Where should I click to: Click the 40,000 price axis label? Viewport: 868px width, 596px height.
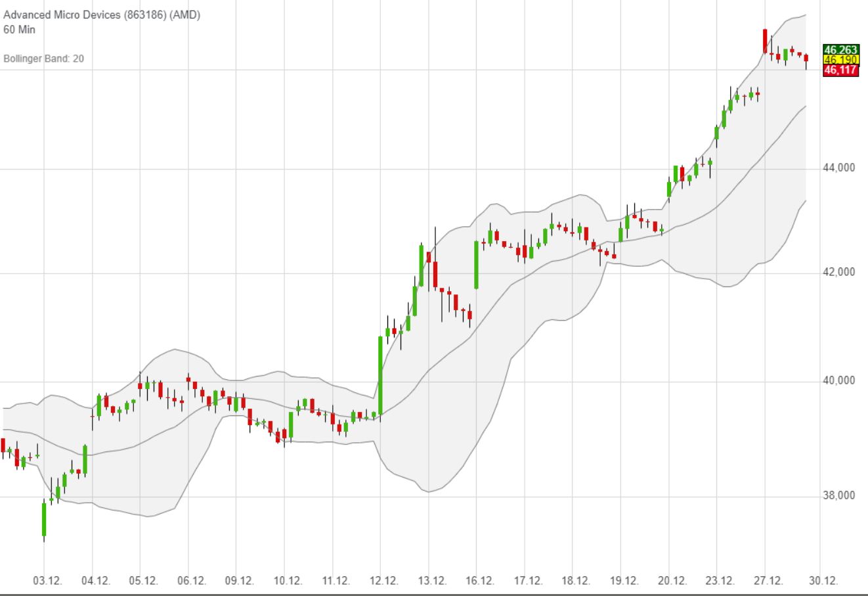coord(839,380)
